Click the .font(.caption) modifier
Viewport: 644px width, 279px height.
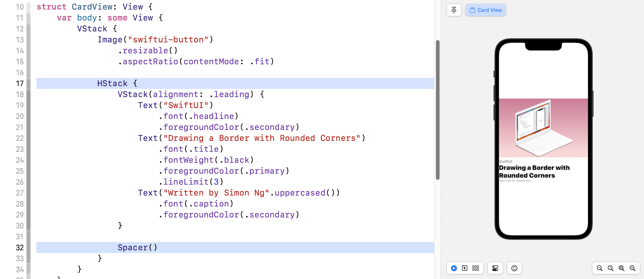click(196, 204)
